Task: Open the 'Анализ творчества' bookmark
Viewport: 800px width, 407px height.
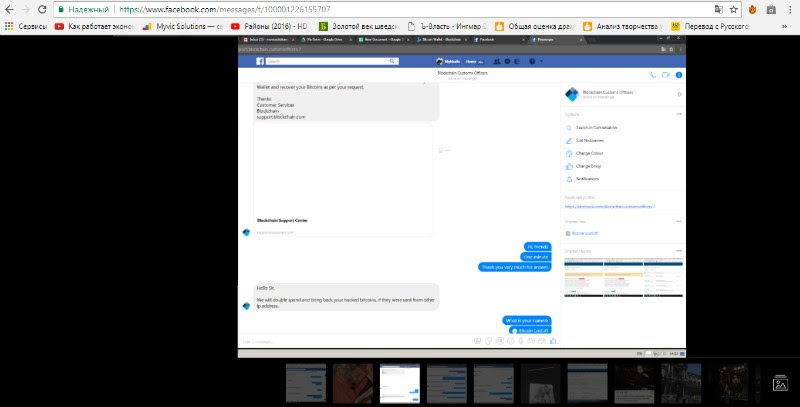Action: point(623,26)
